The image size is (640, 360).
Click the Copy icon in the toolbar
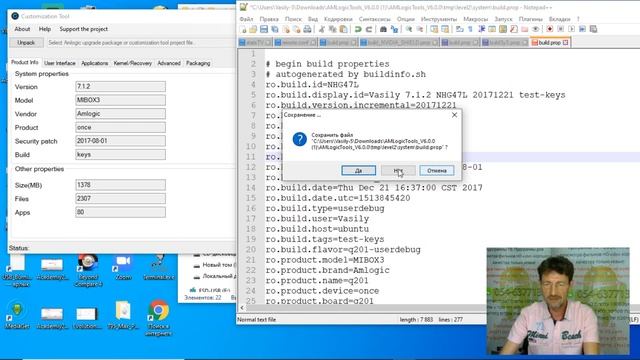pyautogui.click(x=333, y=29)
